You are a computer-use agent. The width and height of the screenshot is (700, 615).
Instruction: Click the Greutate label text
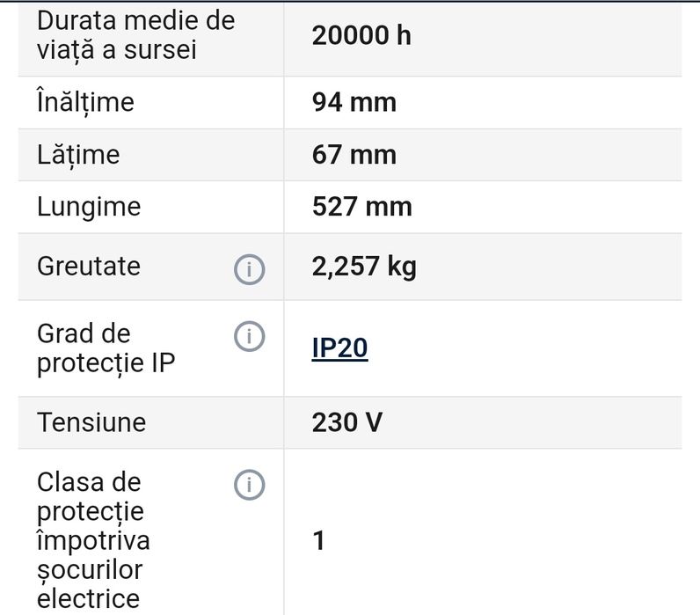(88, 267)
